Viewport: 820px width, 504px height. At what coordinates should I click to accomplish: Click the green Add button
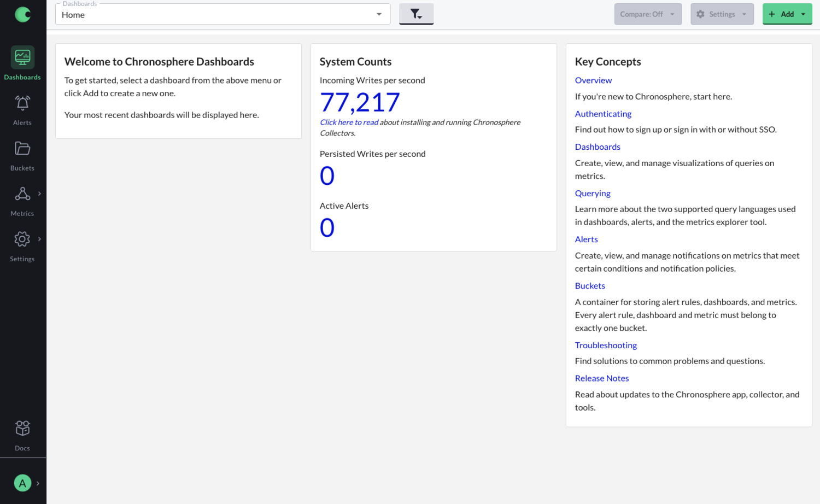click(781, 14)
